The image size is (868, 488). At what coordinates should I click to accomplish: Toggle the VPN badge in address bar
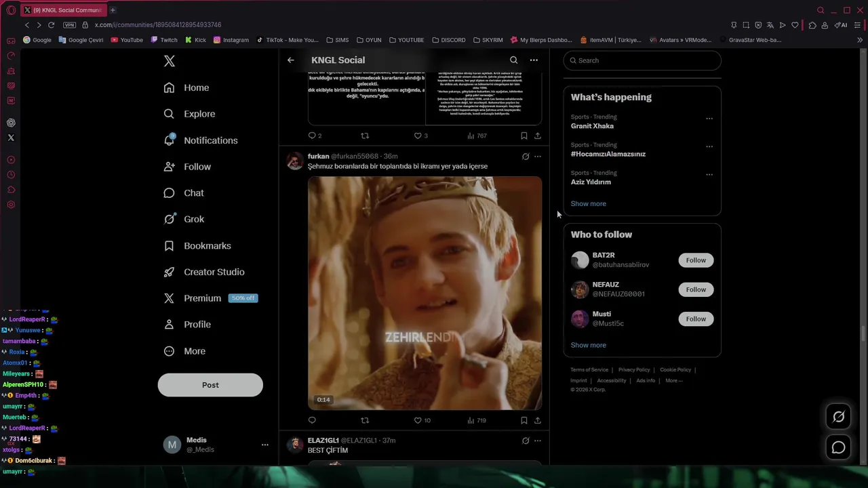pyautogui.click(x=69, y=25)
